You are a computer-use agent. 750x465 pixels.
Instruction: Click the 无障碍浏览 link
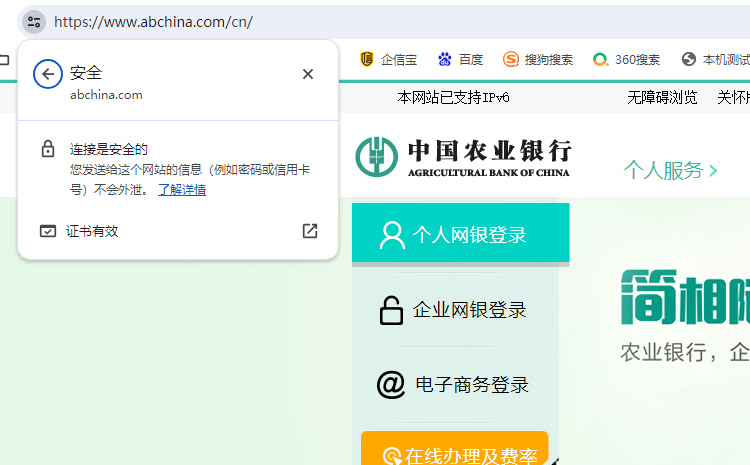pos(662,97)
